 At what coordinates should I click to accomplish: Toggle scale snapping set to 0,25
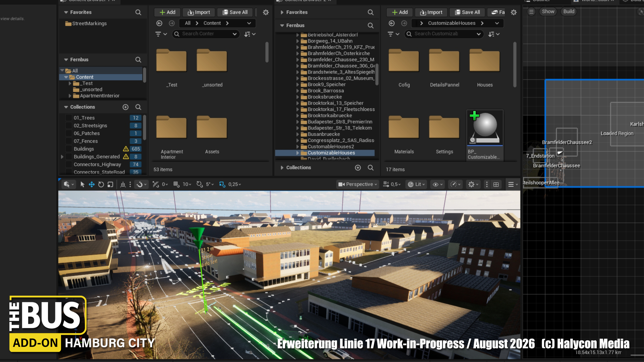[222, 184]
